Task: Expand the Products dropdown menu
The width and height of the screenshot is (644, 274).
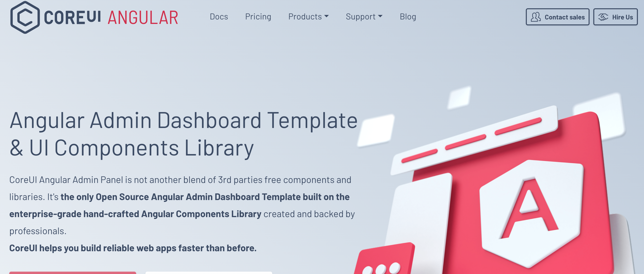Action: point(308,16)
